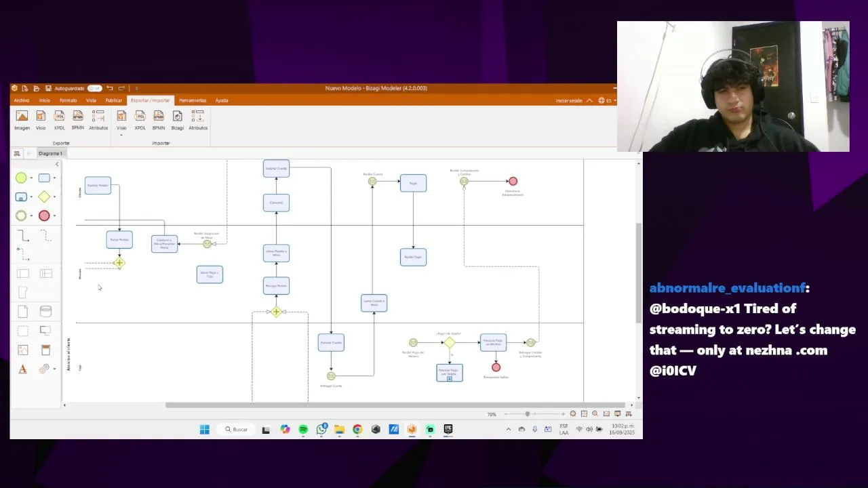Image resolution: width=868 pixels, height=488 pixels.
Task: Export to Visio in Exportar group
Action: (41, 120)
